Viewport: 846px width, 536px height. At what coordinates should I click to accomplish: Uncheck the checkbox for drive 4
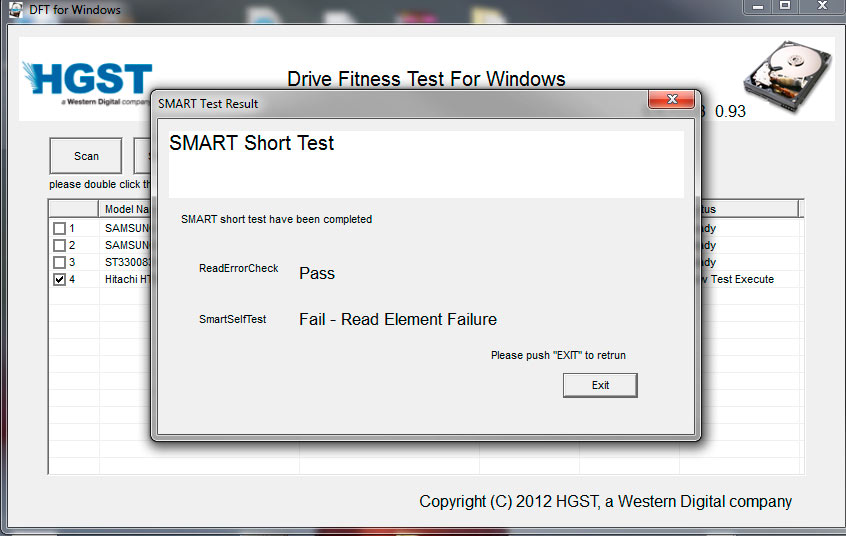[59, 280]
